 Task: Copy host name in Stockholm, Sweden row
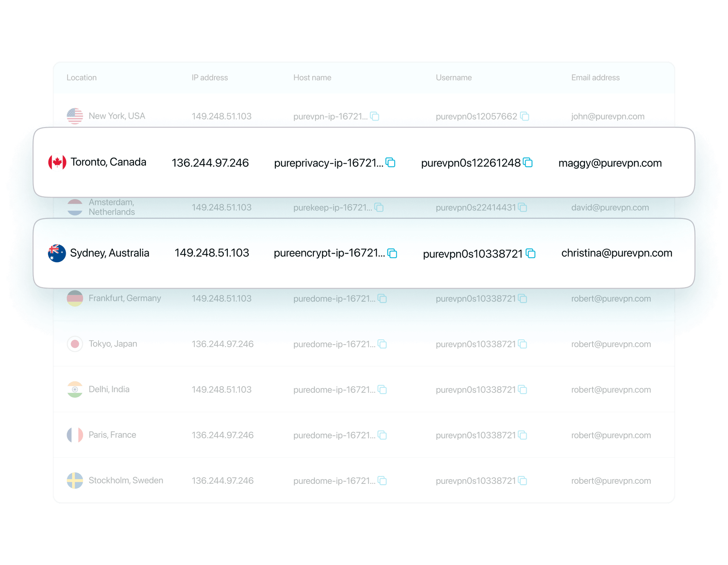pyautogui.click(x=382, y=481)
